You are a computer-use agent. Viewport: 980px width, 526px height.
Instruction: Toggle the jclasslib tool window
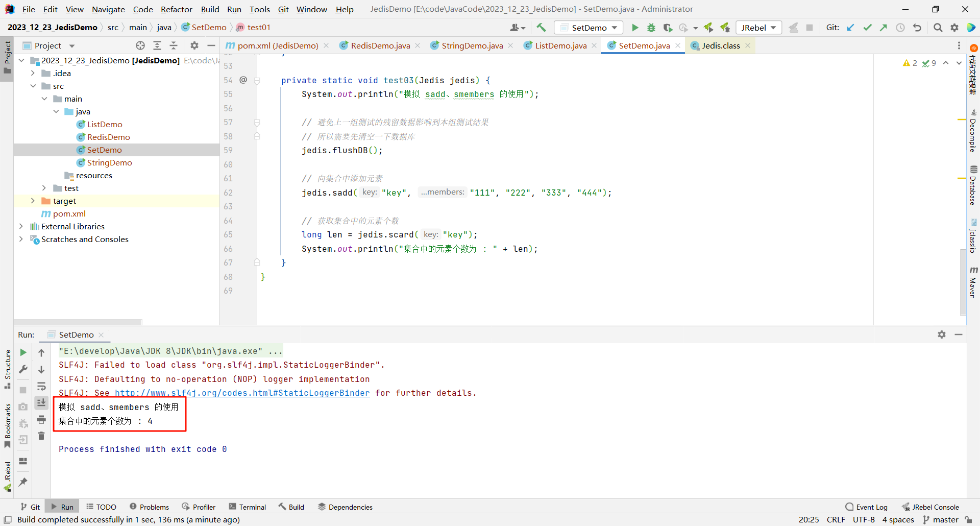click(x=973, y=236)
